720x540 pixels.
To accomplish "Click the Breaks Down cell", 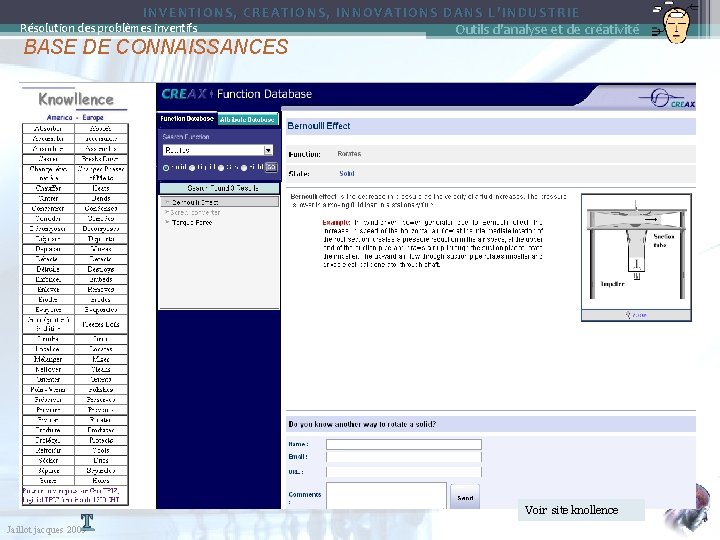I will click(x=101, y=159).
